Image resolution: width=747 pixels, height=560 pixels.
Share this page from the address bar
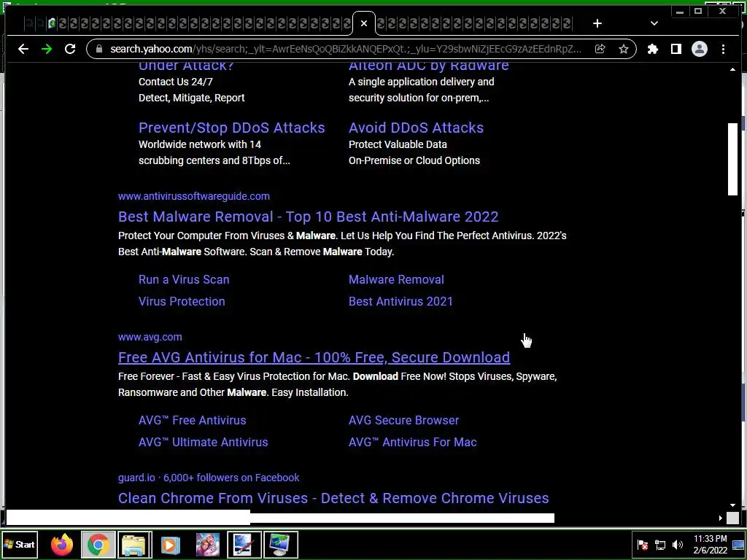point(600,49)
